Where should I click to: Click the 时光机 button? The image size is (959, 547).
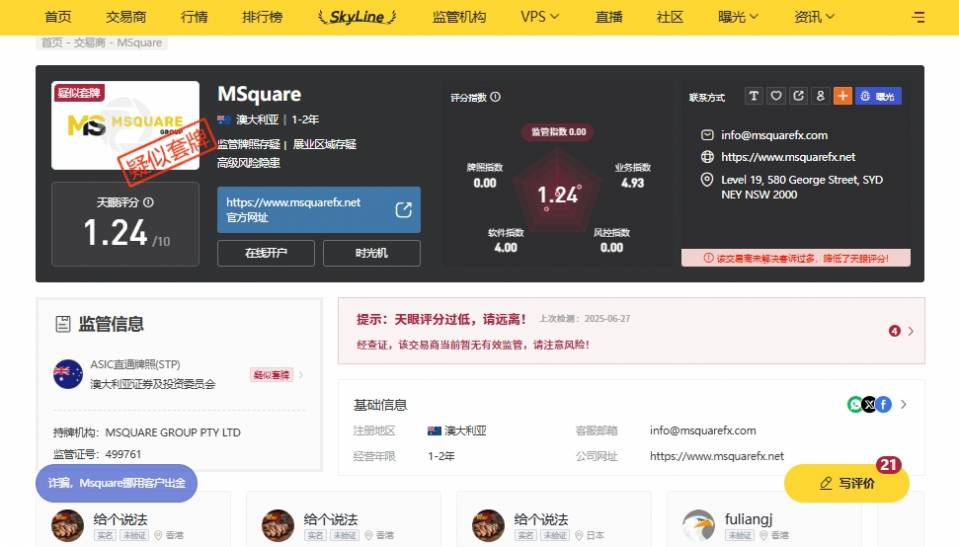point(371,253)
